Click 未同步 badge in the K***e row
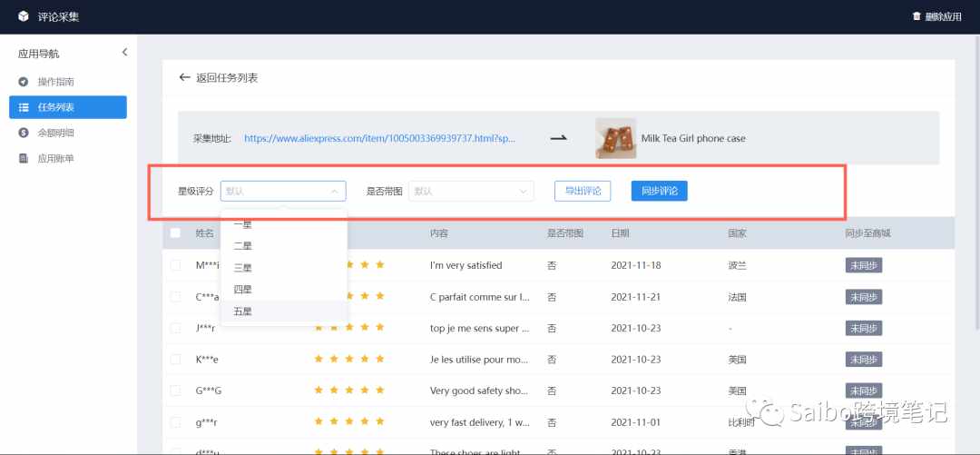980x455 pixels. (864, 360)
